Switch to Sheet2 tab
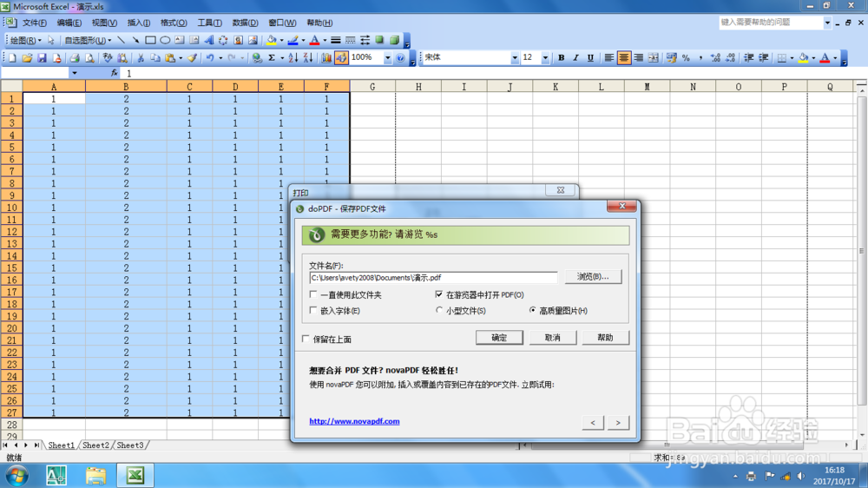868x488 pixels. (x=95, y=445)
